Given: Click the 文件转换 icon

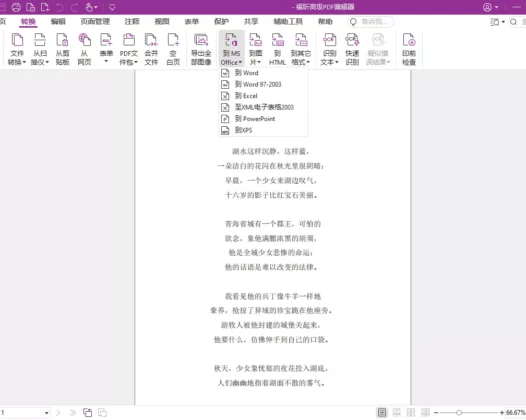Looking at the screenshot, I should coord(17,49).
